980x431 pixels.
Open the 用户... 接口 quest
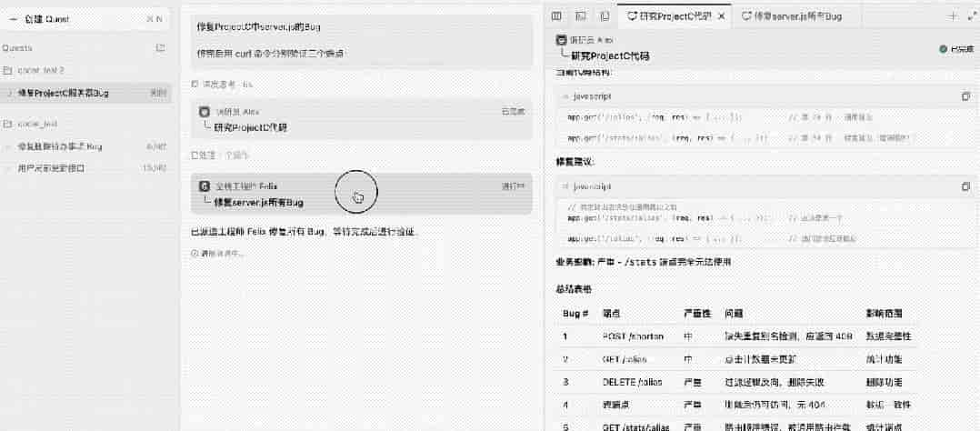(x=85, y=168)
